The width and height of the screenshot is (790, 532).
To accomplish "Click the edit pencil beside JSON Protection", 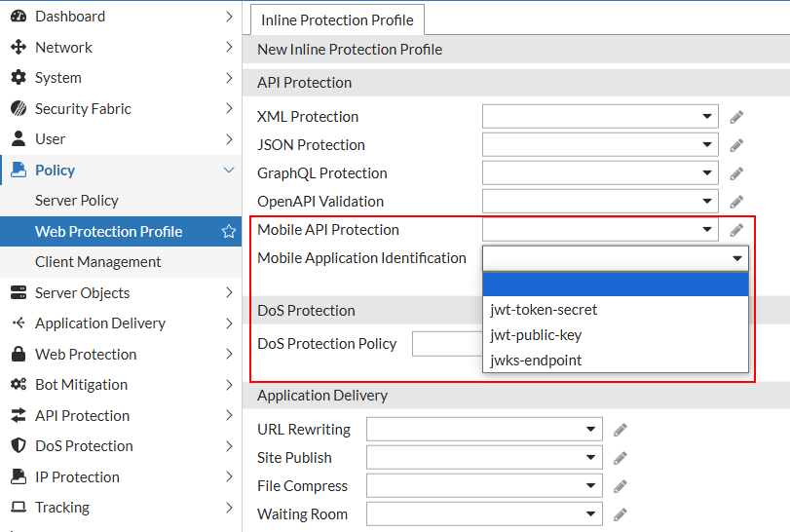I will pyautogui.click(x=737, y=145).
